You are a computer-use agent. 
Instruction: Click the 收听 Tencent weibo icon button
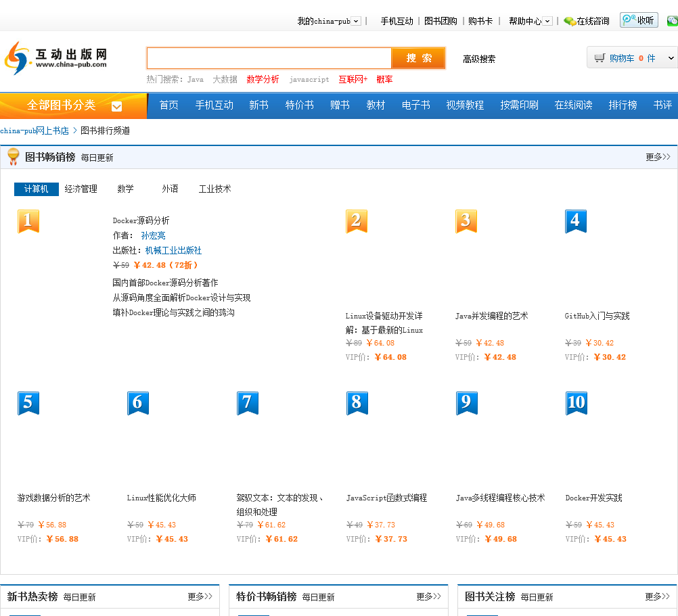[x=639, y=20]
